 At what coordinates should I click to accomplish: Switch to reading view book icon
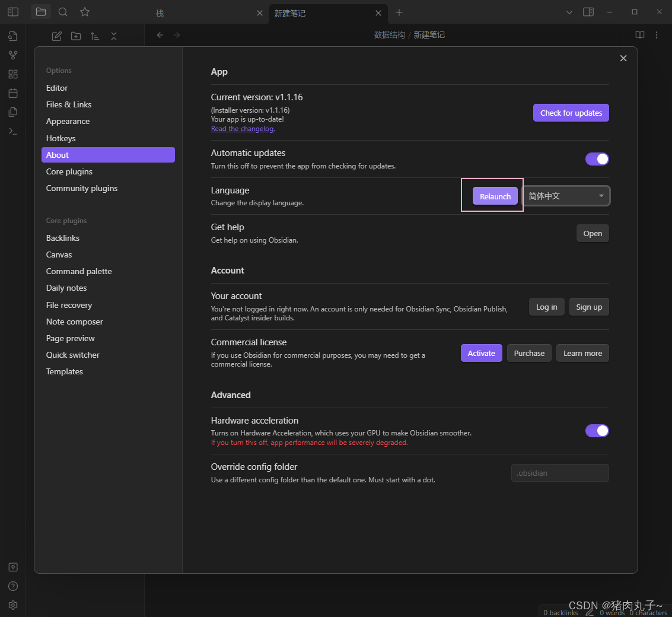(639, 35)
